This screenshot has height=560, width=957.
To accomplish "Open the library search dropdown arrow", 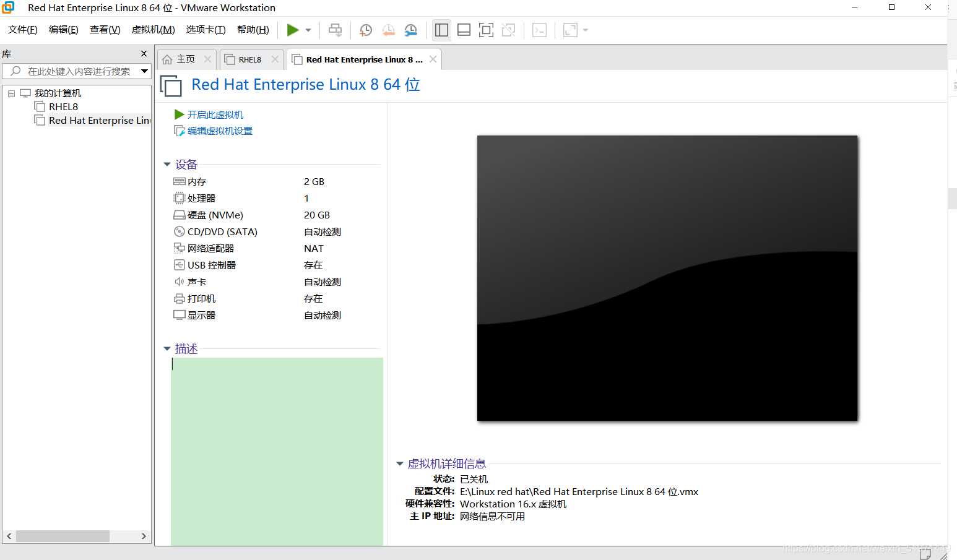I will tap(144, 71).
